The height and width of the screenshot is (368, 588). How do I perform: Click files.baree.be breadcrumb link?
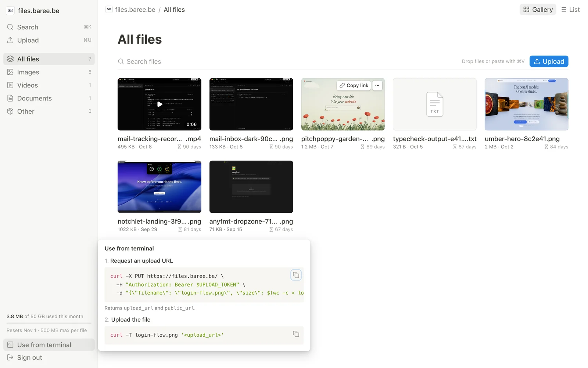tap(135, 10)
